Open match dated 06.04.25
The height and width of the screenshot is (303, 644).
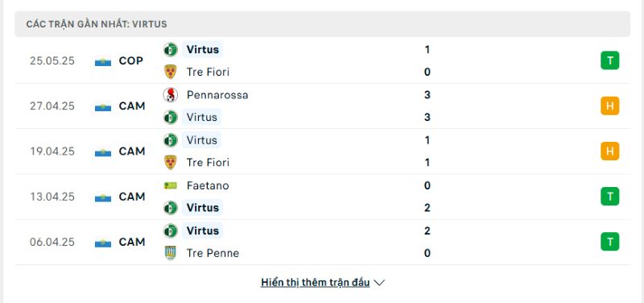point(322,242)
